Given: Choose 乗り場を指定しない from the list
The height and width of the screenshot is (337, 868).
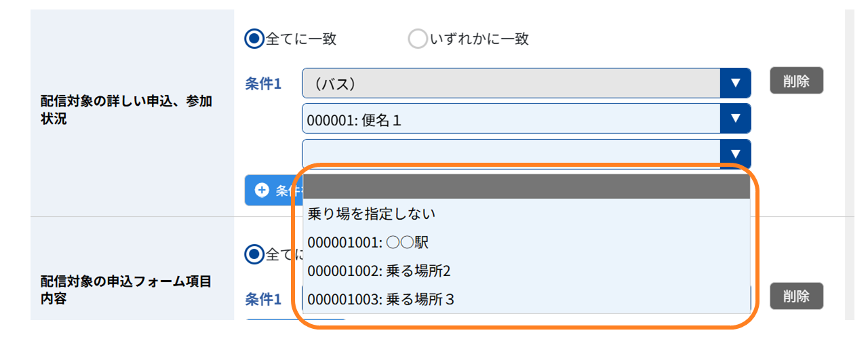Looking at the screenshot, I should [526, 214].
